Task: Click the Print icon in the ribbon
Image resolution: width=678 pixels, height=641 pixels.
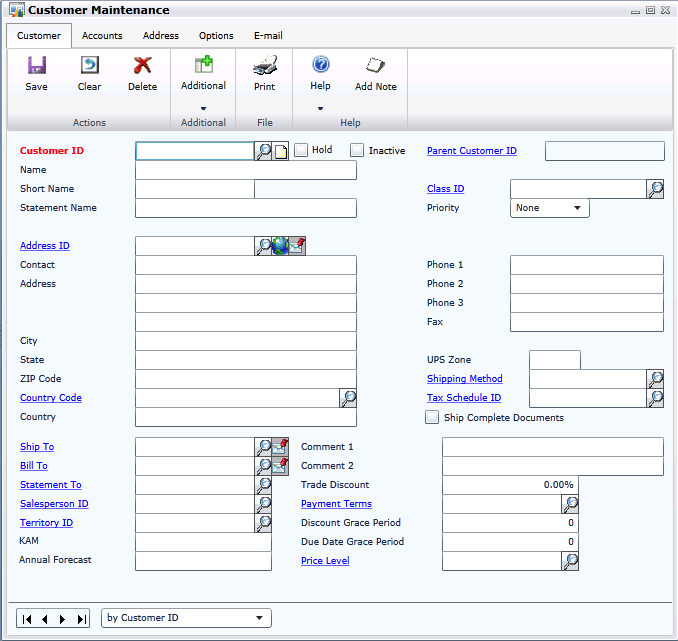Action: [x=264, y=67]
